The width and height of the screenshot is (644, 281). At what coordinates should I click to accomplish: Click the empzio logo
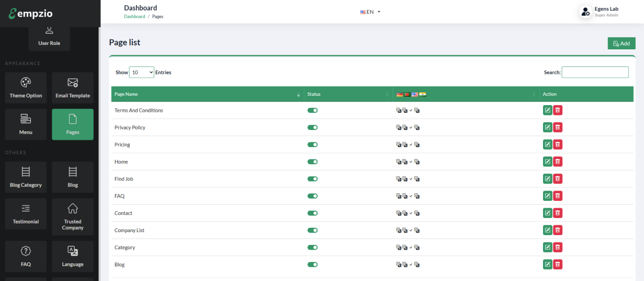coord(30,13)
